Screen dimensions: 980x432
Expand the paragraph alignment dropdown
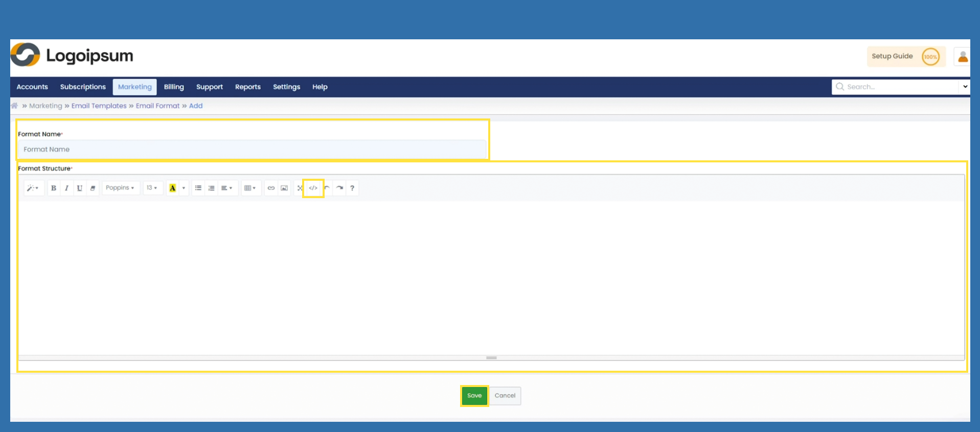coord(226,188)
